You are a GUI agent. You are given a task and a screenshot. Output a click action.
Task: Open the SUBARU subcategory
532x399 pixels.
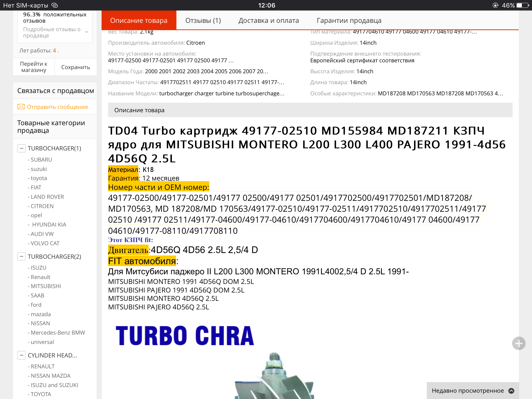(x=41, y=159)
